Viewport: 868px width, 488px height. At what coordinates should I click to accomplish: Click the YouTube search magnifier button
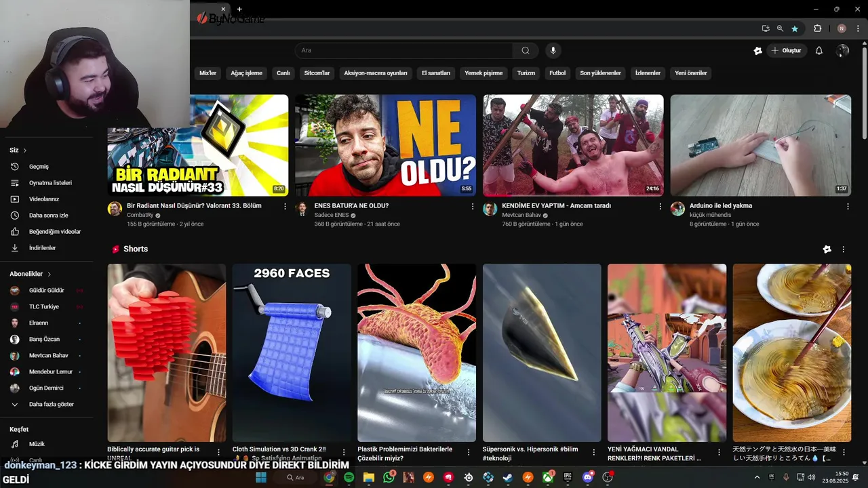click(x=526, y=50)
